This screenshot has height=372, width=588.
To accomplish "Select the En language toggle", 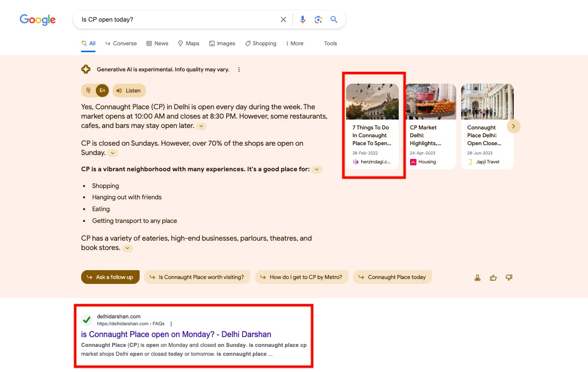I will tap(102, 91).
